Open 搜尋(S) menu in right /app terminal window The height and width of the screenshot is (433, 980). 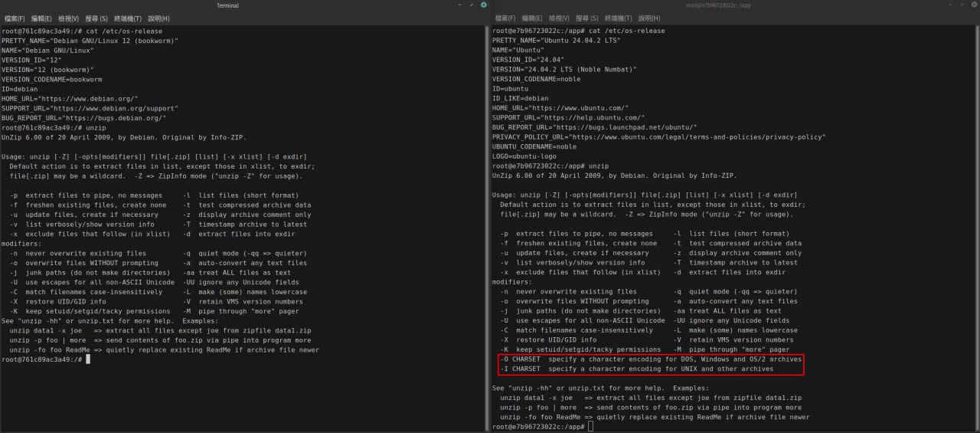click(x=587, y=18)
